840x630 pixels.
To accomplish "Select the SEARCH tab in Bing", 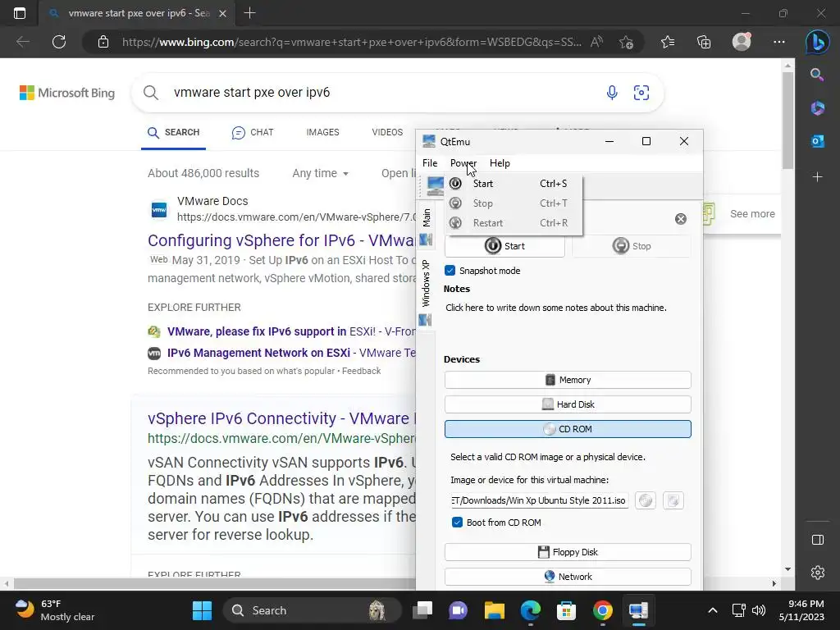I will point(174,132).
